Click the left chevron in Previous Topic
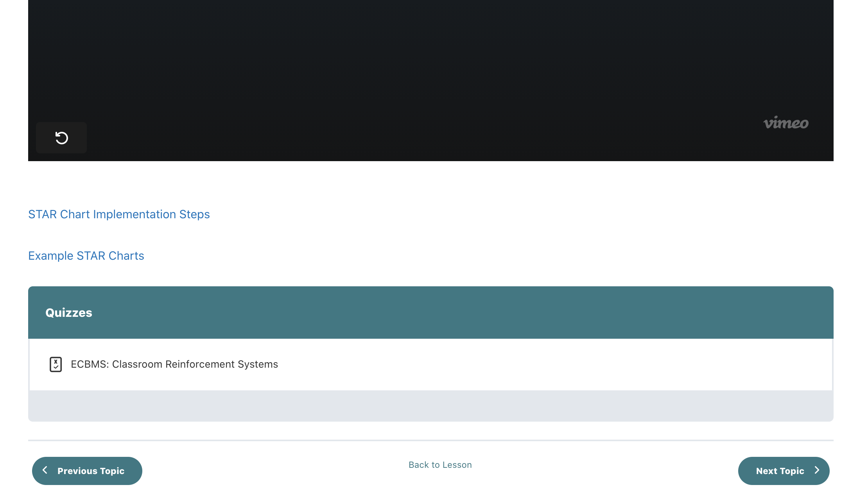 click(x=45, y=470)
